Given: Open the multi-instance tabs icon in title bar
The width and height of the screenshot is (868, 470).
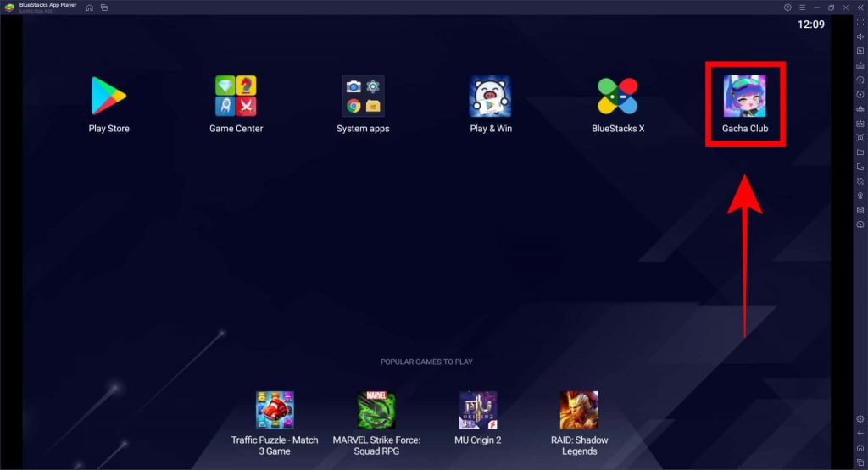Looking at the screenshot, I should 104,8.
